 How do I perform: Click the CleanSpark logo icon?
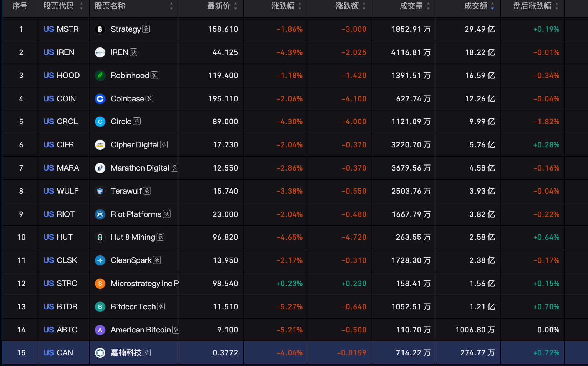100,260
